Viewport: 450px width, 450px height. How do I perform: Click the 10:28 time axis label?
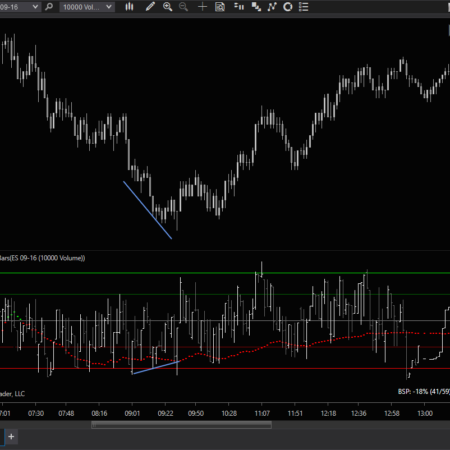click(x=229, y=413)
